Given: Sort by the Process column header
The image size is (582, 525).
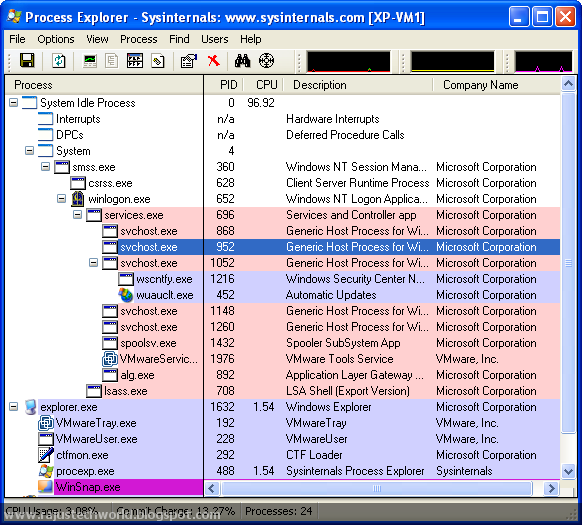Looking at the screenshot, I should coord(104,85).
